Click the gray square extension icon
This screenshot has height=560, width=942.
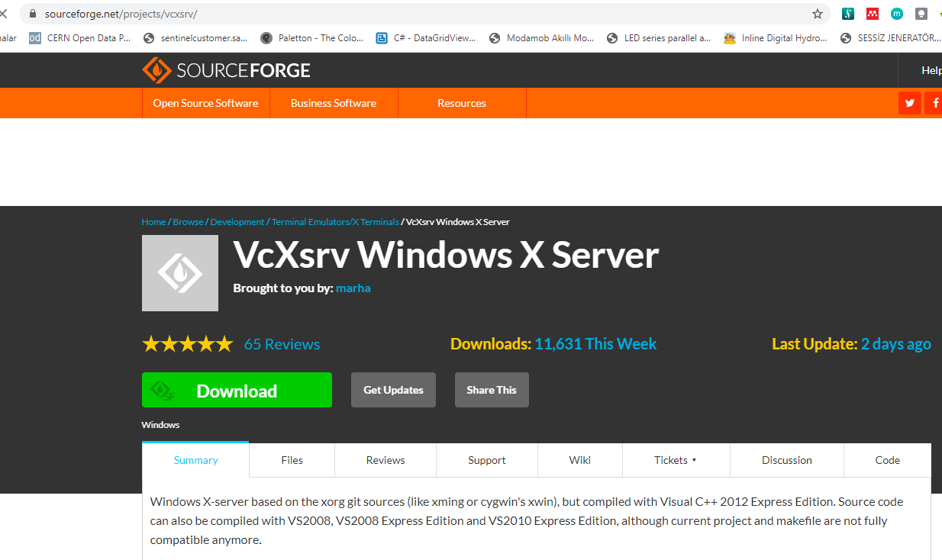pos(921,14)
